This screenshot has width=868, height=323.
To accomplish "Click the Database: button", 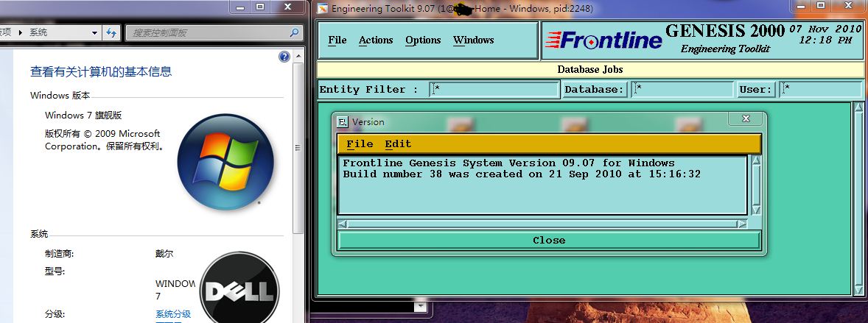I will point(595,90).
